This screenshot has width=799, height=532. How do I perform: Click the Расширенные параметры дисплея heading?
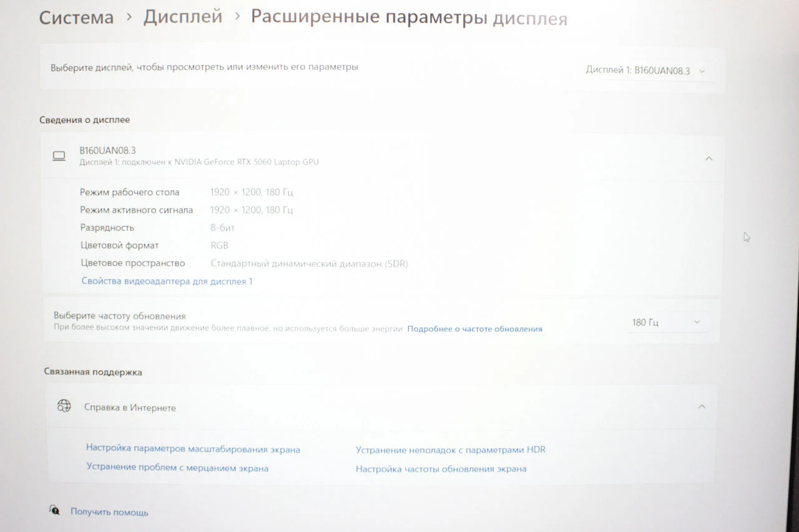pyautogui.click(x=409, y=17)
